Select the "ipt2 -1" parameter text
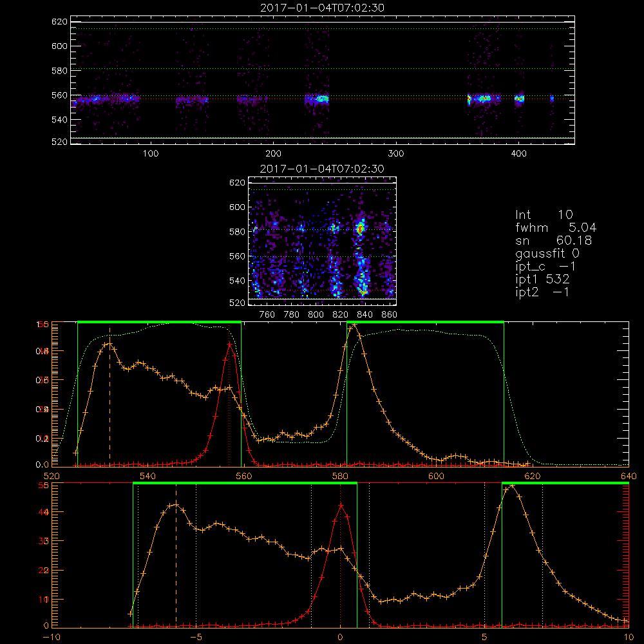Viewport: 644px width, 644px height. [x=542, y=292]
